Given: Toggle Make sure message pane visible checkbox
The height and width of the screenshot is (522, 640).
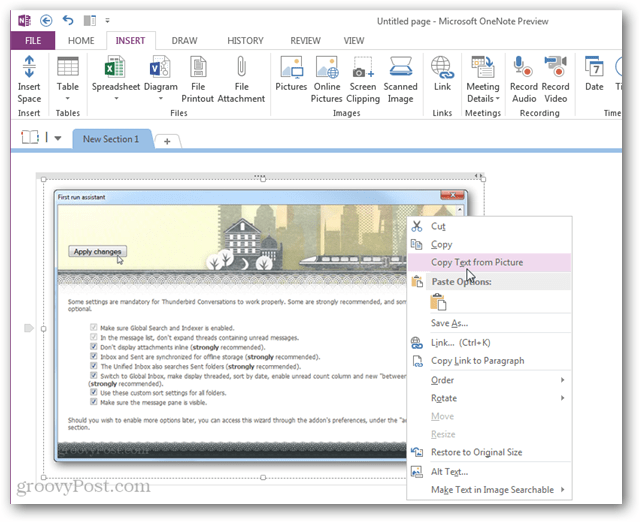Looking at the screenshot, I should click(93, 402).
